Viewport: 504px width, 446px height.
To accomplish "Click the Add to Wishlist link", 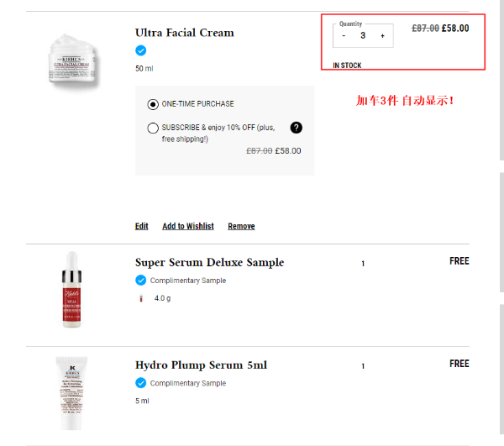I will pyautogui.click(x=187, y=226).
